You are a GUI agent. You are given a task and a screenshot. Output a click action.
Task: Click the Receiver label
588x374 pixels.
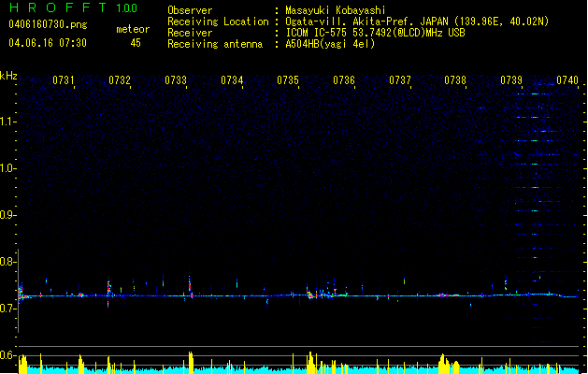190,33
